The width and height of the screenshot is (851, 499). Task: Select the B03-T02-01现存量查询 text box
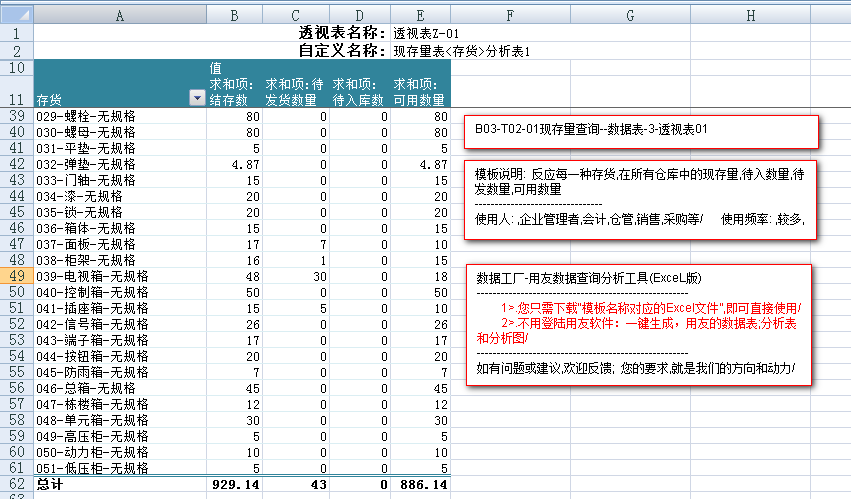click(x=640, y=130)
